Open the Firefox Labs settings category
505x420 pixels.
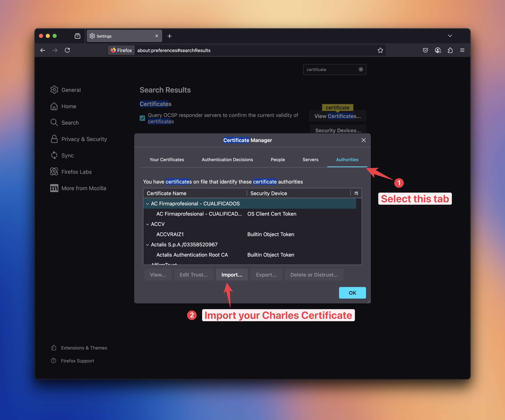point(71,172)
